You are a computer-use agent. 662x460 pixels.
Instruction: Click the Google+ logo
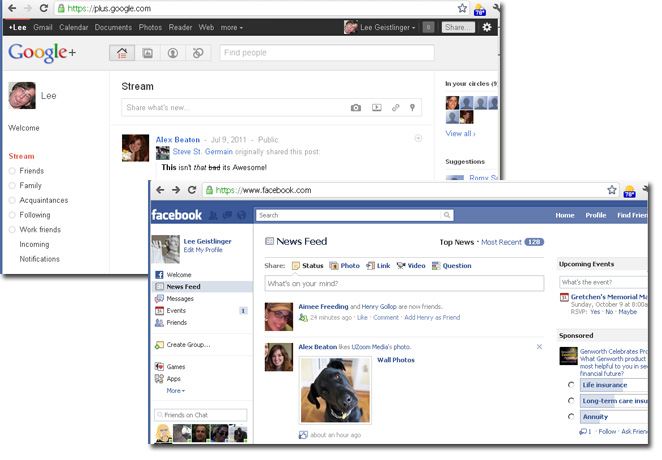(42, 52)
